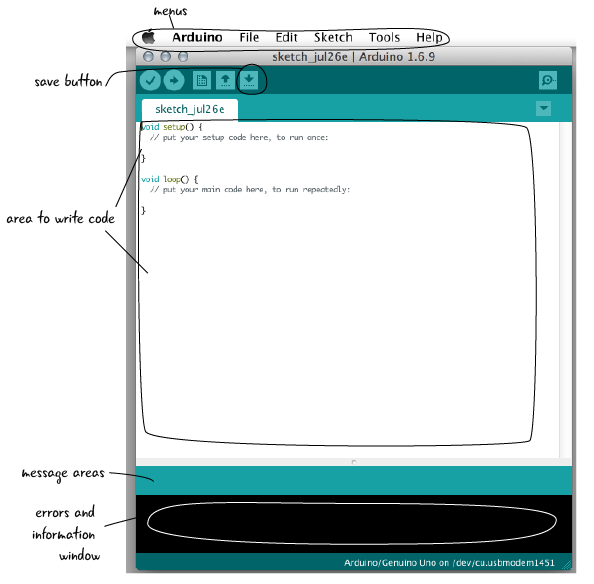The width and height of the screenshot is (594, 584).
Task: Open the Apple menu
Action: [x=148, y=37]
